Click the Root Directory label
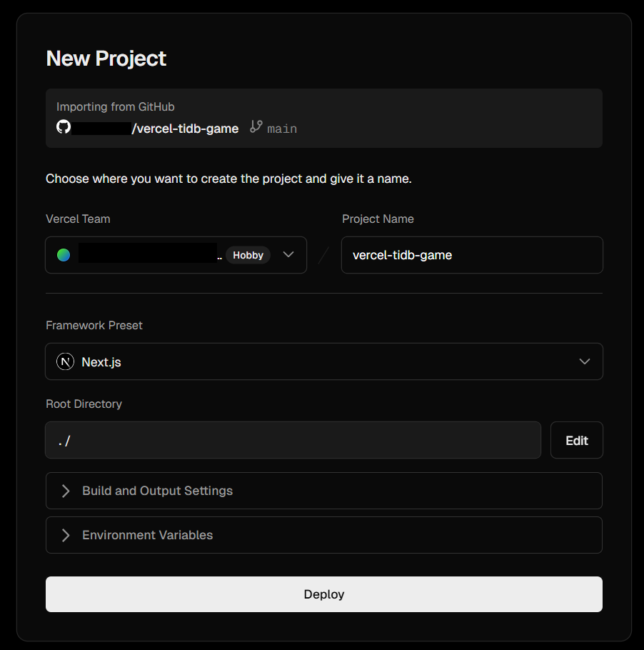The height and width of the screenshot is (650, 644). point(84,404)
